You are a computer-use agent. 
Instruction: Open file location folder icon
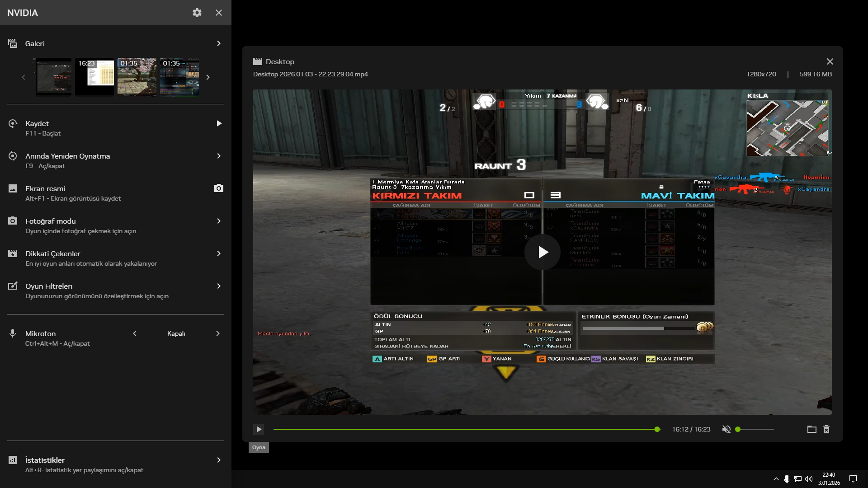[x=812, y=429]
